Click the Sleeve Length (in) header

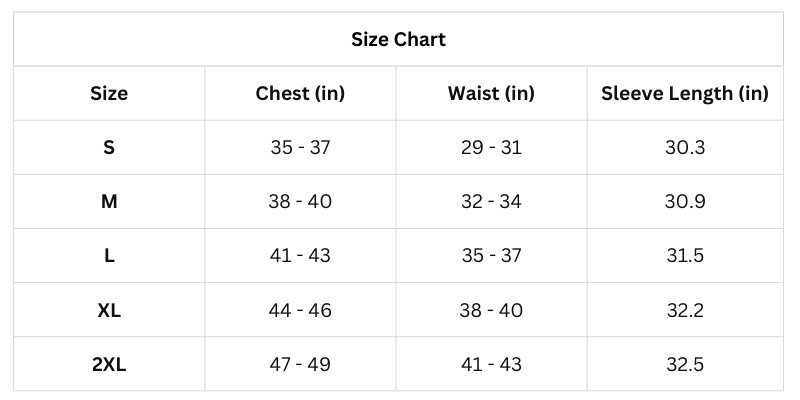(x=685, y=94)
